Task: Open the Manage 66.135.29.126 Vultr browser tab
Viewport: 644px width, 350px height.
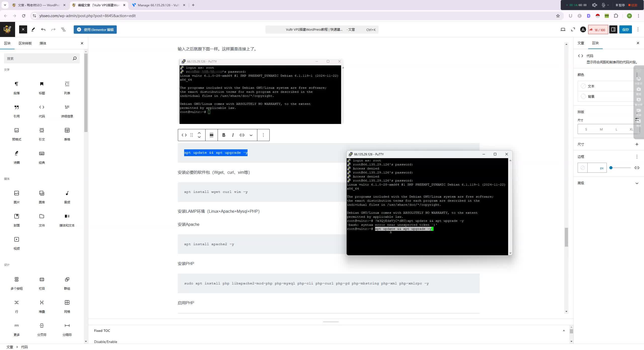Action: (158, 5)
